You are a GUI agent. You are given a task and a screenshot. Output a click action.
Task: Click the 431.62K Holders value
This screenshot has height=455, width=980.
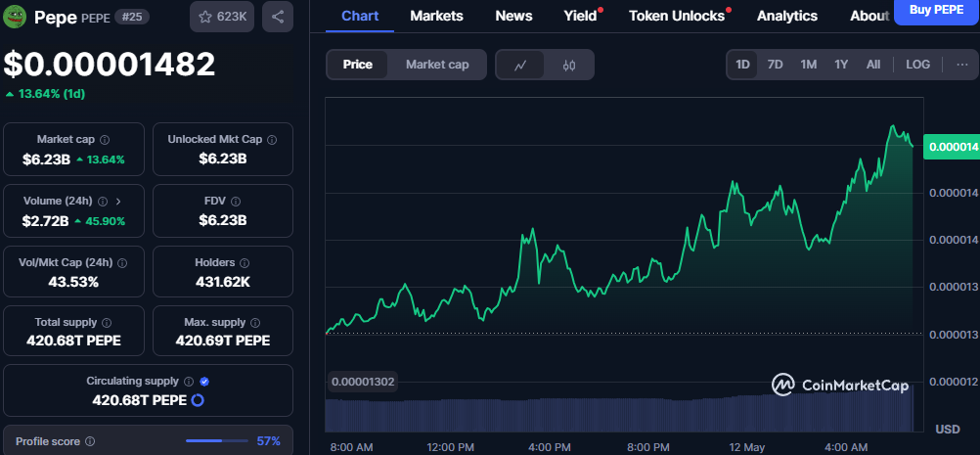(x=222, y=282)
